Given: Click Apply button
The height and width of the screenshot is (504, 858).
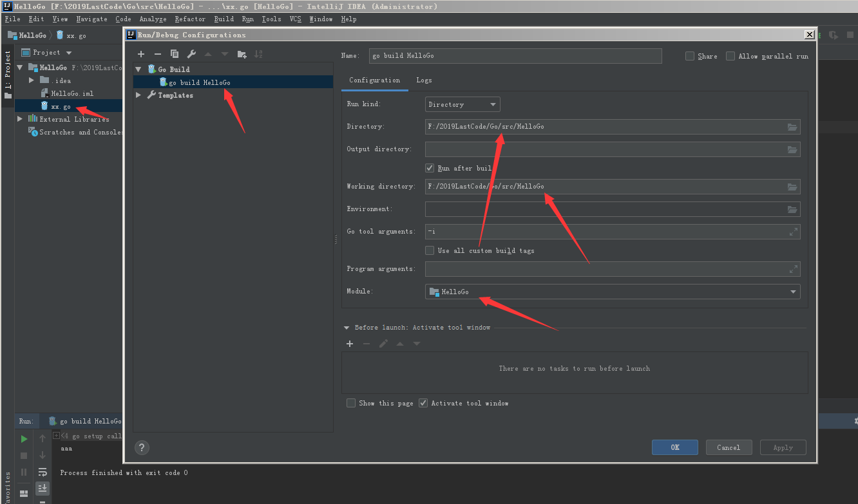Looking at the screenshot, I should point(783,447).
